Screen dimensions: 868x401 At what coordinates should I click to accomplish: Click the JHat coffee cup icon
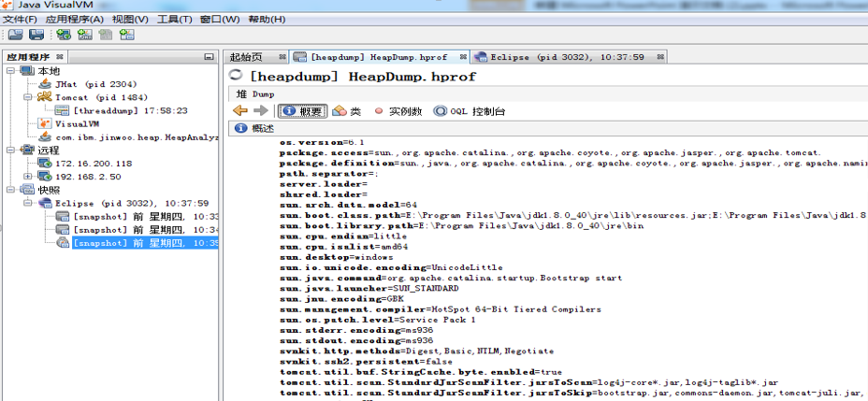pyautogui.click(x=46, y=84)
